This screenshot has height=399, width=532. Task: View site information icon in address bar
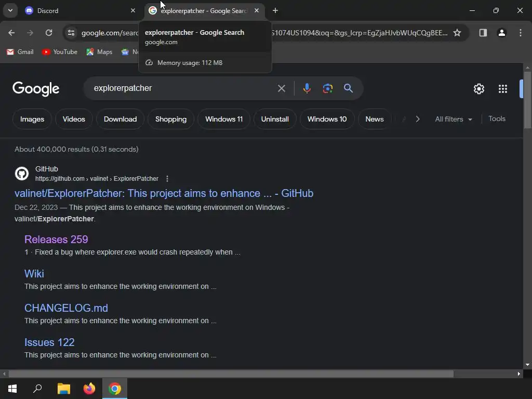click(x=71, y=33)
